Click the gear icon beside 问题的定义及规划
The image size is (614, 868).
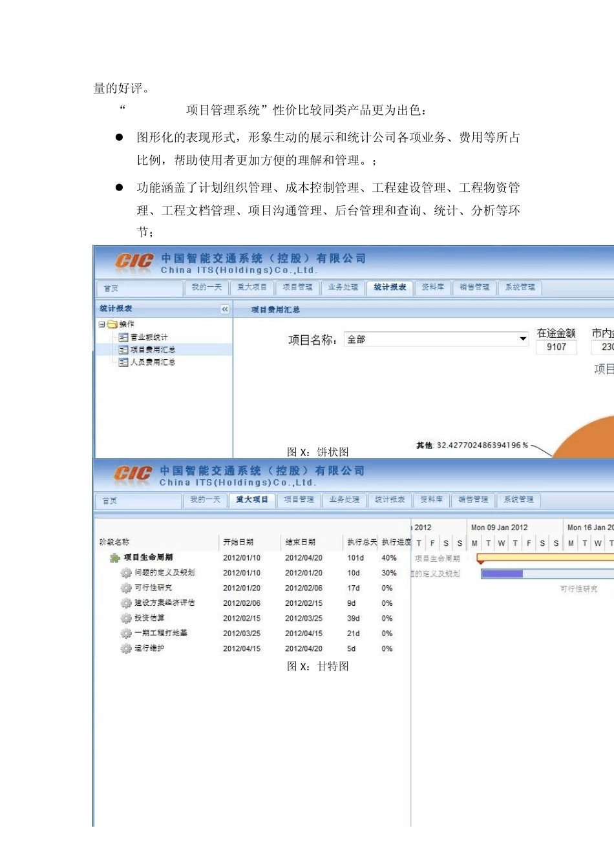pos(126,573)
